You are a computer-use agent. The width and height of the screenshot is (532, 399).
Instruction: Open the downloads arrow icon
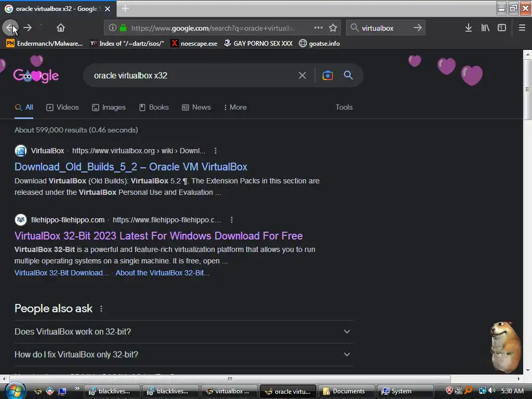(x=469, y=28)
